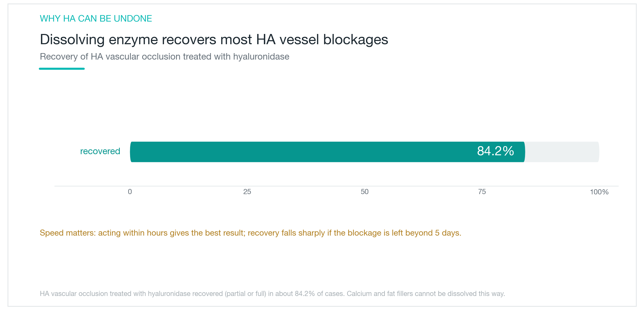Click the 100% axis tick label
644x310 pixels.
599,192
